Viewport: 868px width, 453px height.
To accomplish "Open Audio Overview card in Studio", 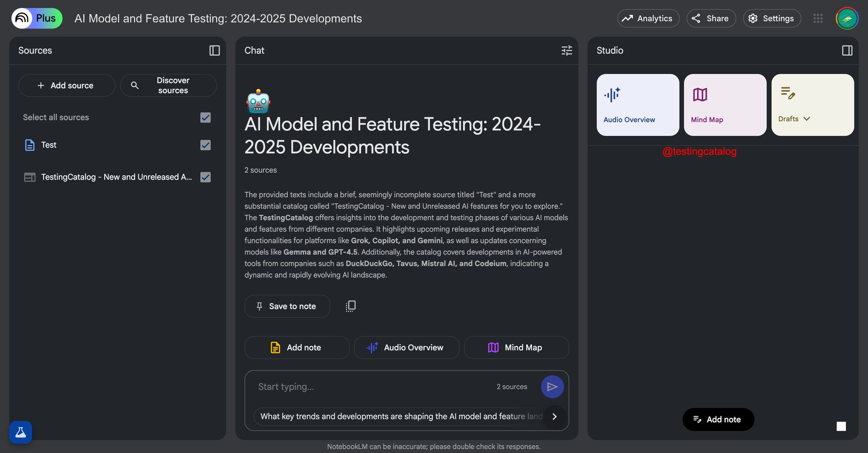I will (638, 105).
